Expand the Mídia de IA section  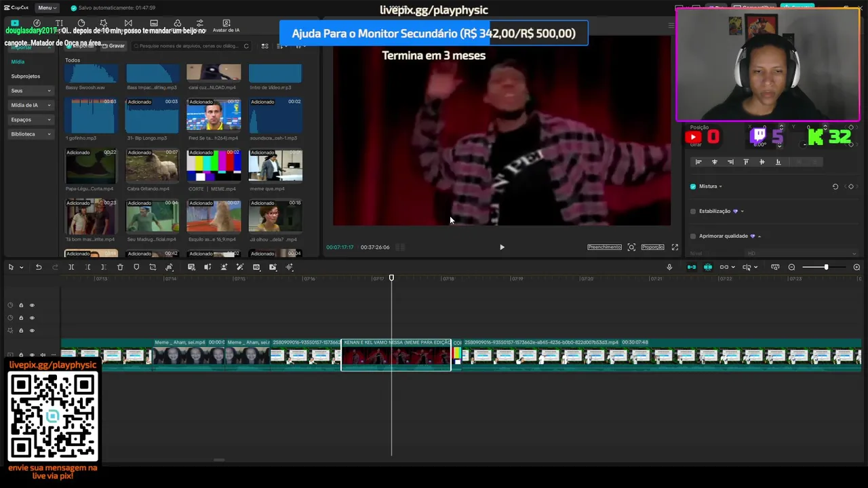[31, 105]
